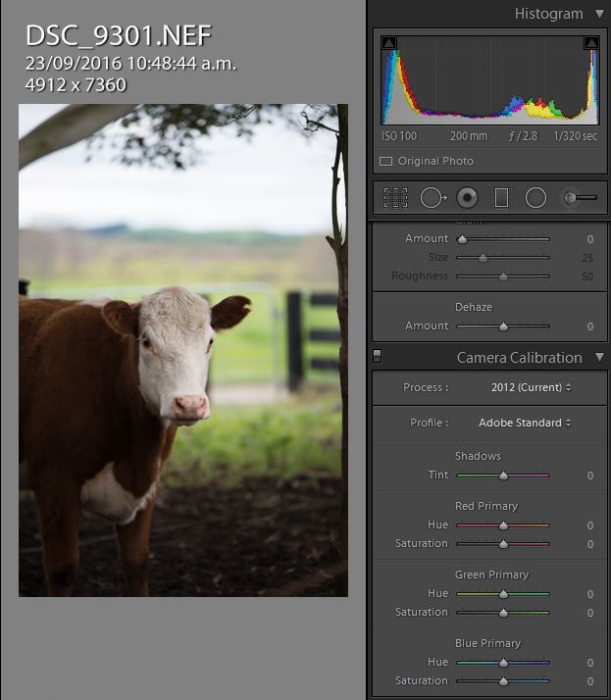Click the DSC_9301.NEF filename overlay
The image size is (611, 700).
coord(119,35)
